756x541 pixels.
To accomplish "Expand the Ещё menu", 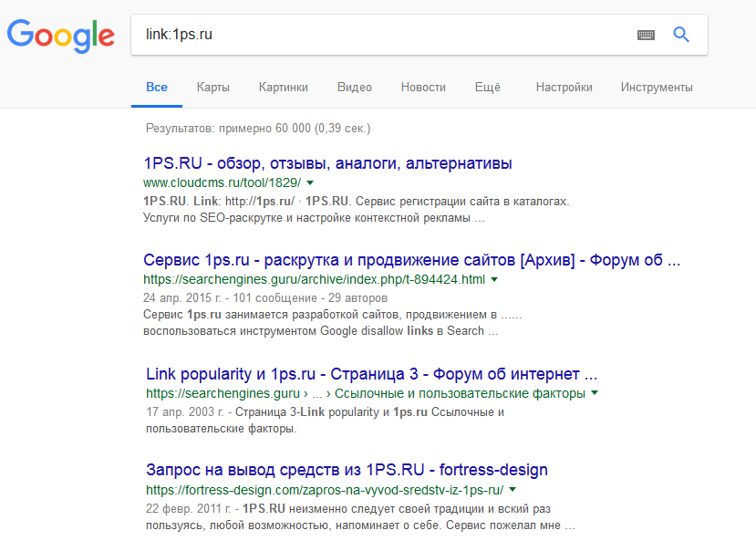I will tap(488, 88).
